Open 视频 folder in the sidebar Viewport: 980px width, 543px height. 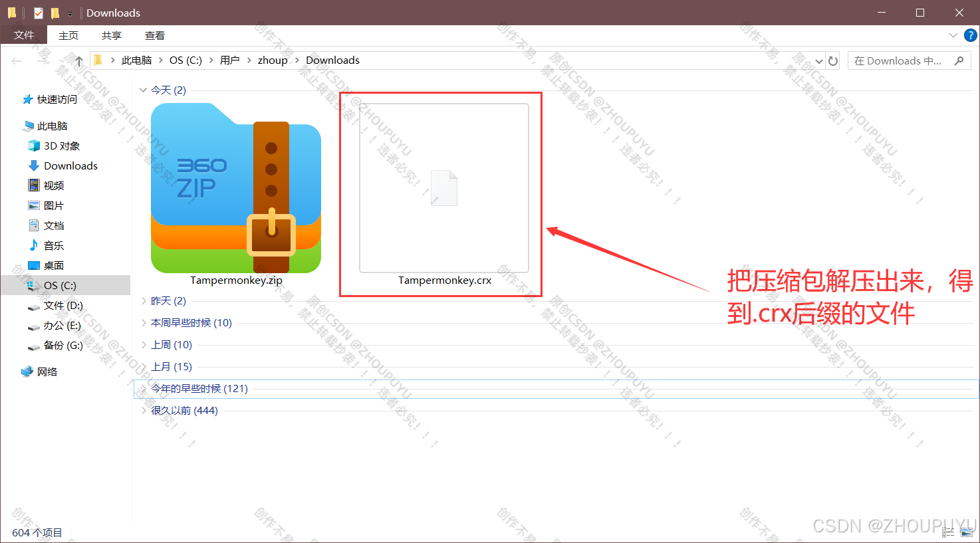(x=53, y=186)
